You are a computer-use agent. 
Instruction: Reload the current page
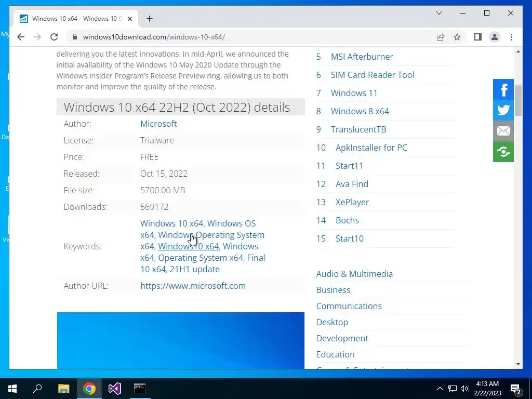pyautogui.click(x=54, y=37)
